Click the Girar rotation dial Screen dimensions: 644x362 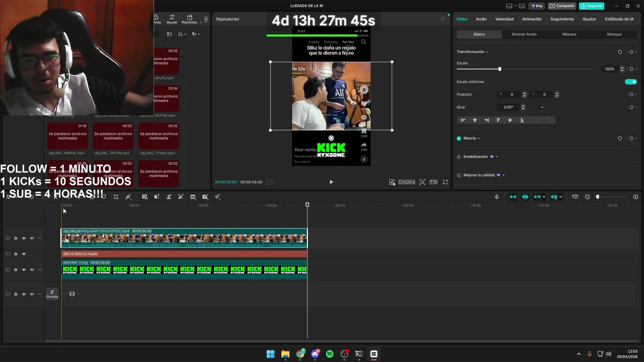point(541,107)
